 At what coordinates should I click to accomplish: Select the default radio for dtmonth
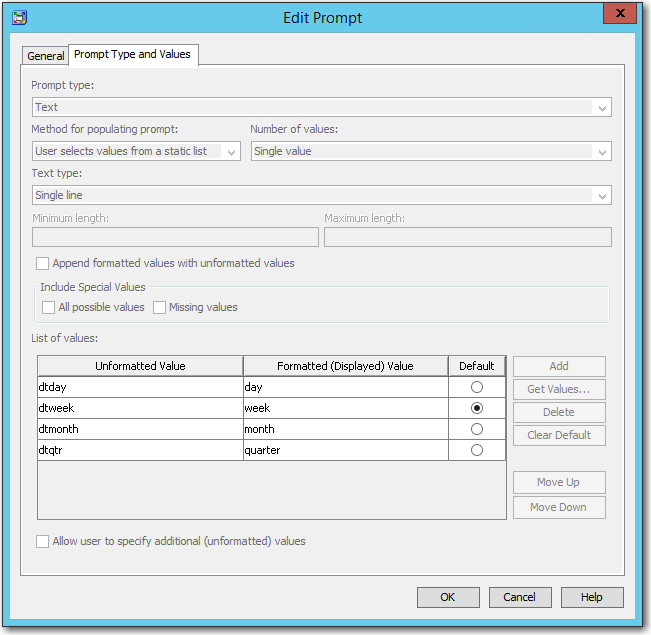coord(476,429)
